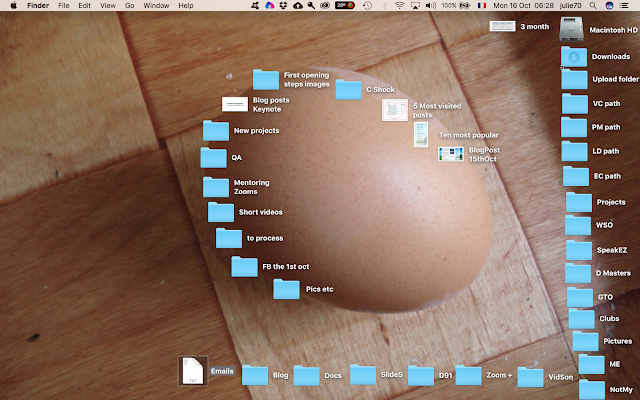
Task: Open the julie70 user menu
Action: coord(571,5)
